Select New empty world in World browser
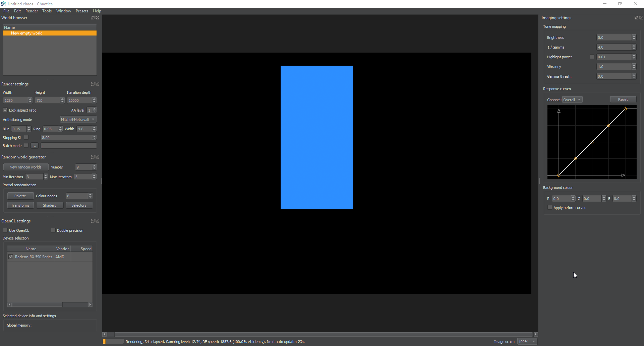The image size is (644, 346). 50,33
